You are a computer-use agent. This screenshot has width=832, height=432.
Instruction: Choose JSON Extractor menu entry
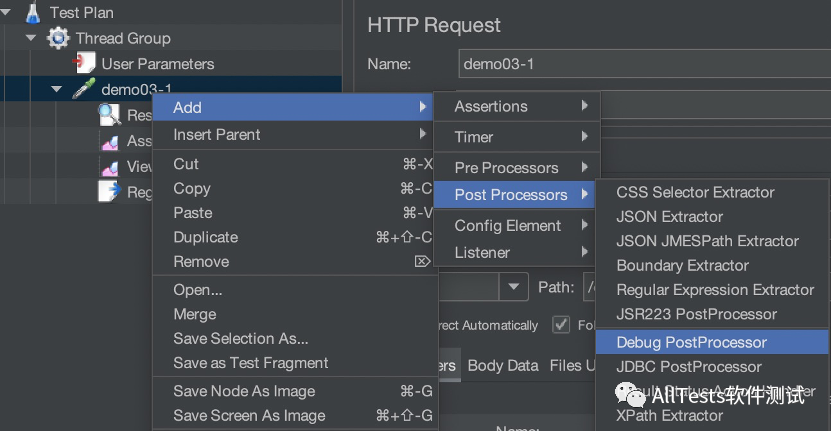[669, 217]
